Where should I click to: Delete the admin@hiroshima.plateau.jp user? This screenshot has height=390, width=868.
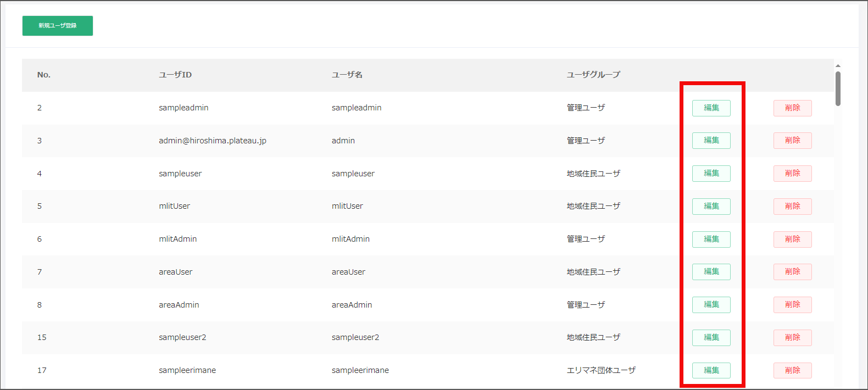[792, 141]
